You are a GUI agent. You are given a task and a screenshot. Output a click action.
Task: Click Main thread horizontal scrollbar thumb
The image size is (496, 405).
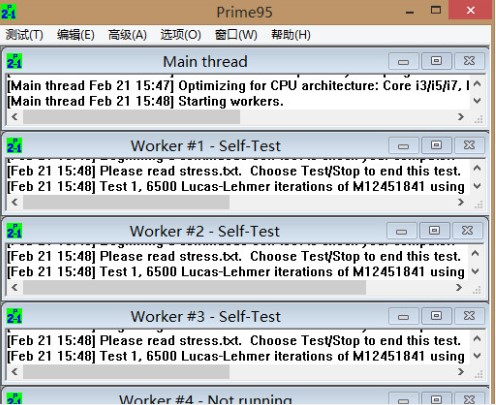coord(131,117)
